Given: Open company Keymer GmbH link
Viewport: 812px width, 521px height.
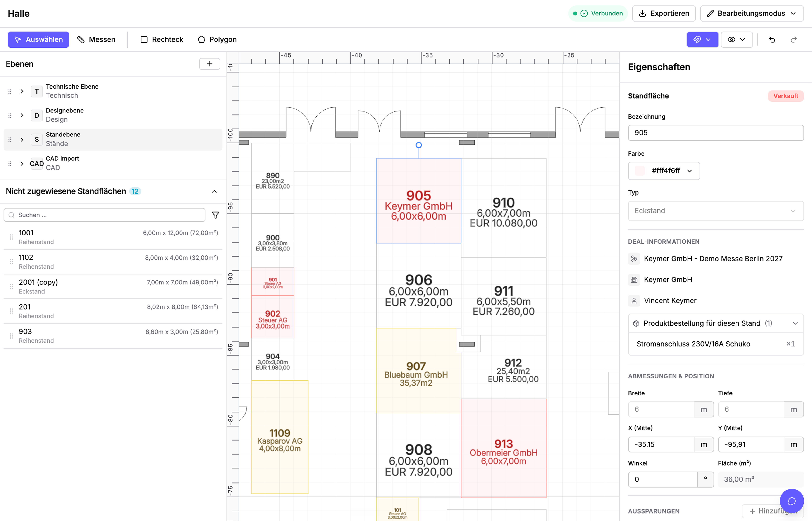Looking at the screenshot, I should coord(668,280).
